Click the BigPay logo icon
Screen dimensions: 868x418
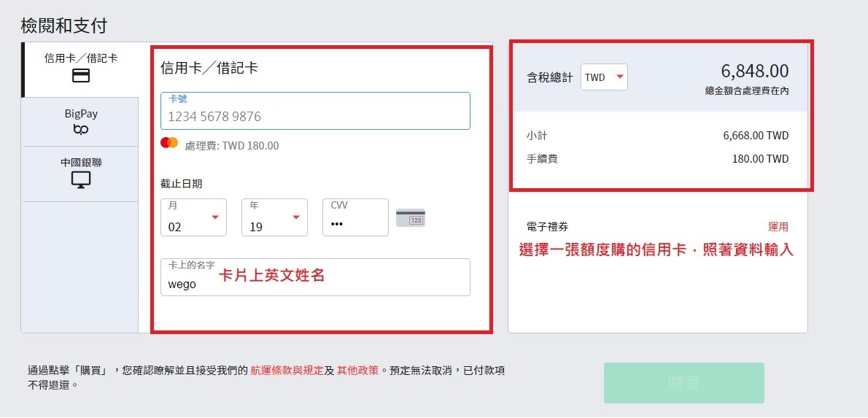tap(81, 130)
